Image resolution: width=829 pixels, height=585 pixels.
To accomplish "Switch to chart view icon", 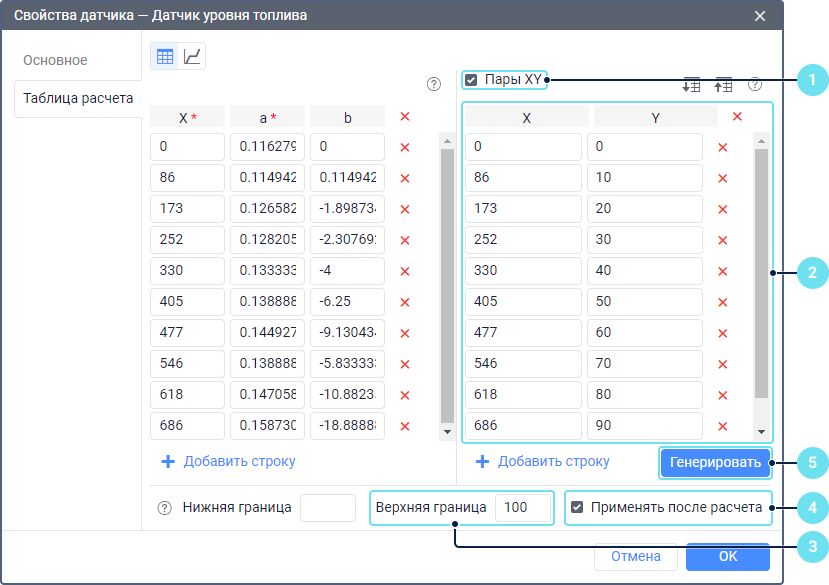I will point(192,57).
